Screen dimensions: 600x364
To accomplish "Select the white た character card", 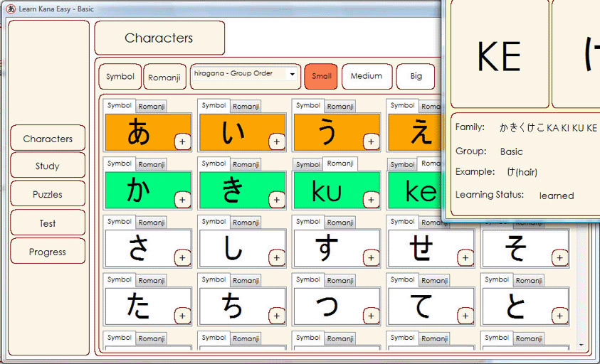I will pos(148,306).
